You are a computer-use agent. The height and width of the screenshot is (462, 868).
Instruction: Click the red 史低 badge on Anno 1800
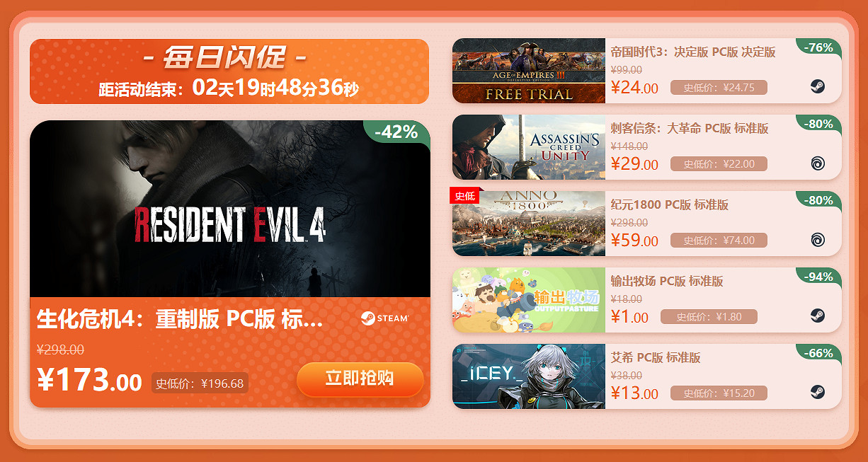coord(464,196)
